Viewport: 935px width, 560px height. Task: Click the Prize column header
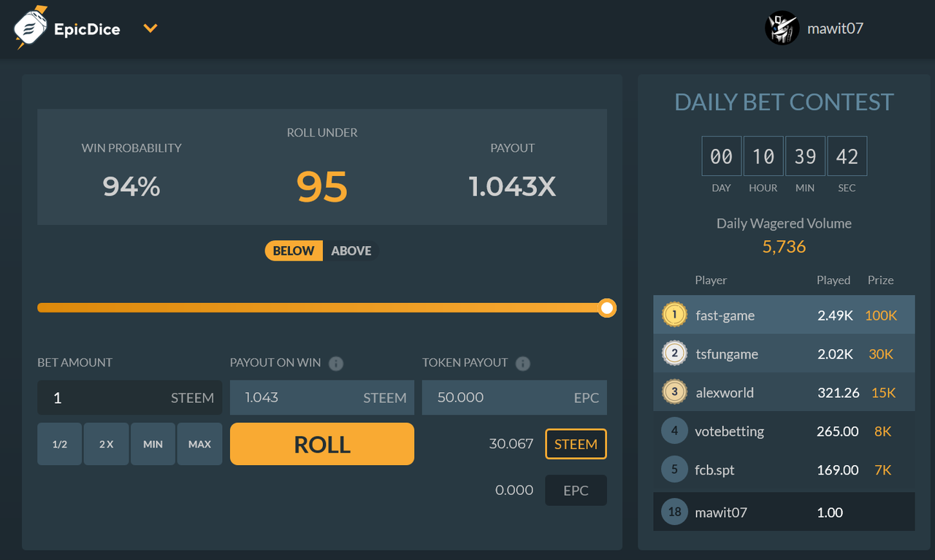point(880,280)
